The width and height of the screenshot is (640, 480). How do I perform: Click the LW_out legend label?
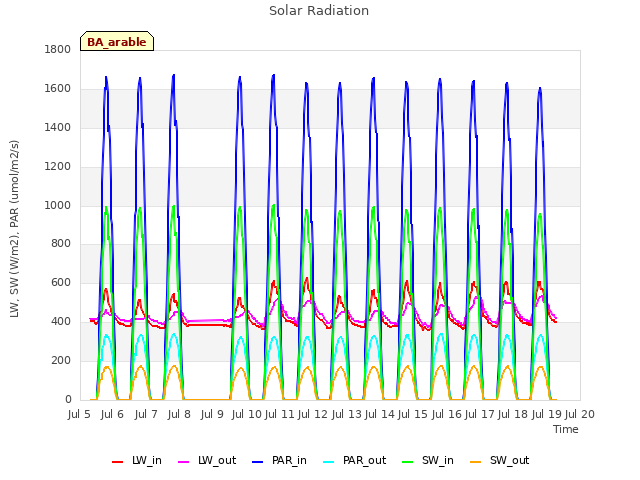pyautogui.click(x=217, y=461)
